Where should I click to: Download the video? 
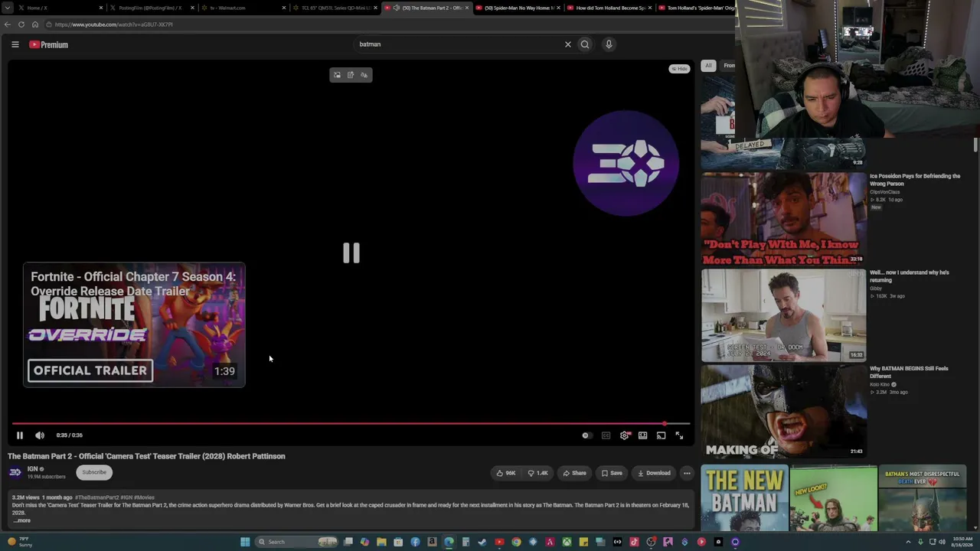(x=654, y=473)
